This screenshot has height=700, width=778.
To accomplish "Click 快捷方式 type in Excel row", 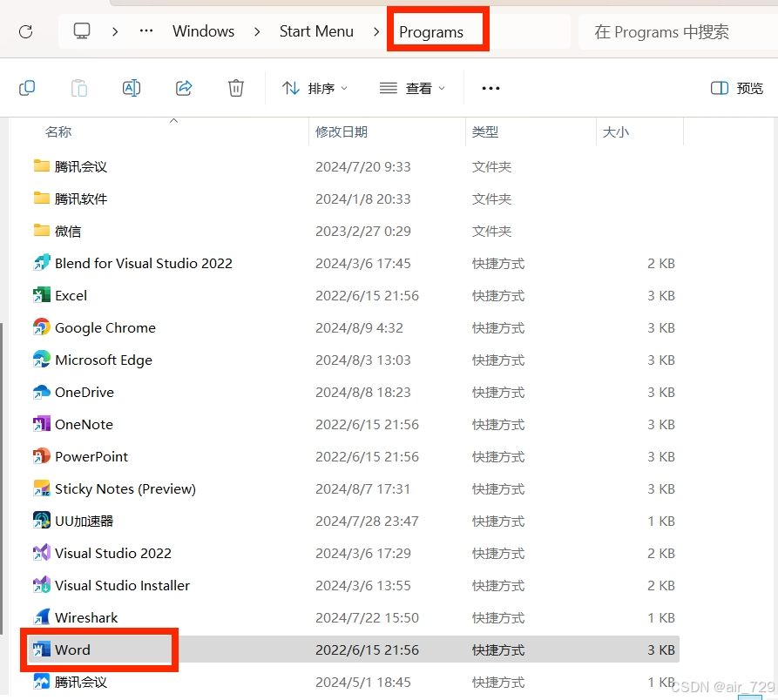I will click(498, 295).
